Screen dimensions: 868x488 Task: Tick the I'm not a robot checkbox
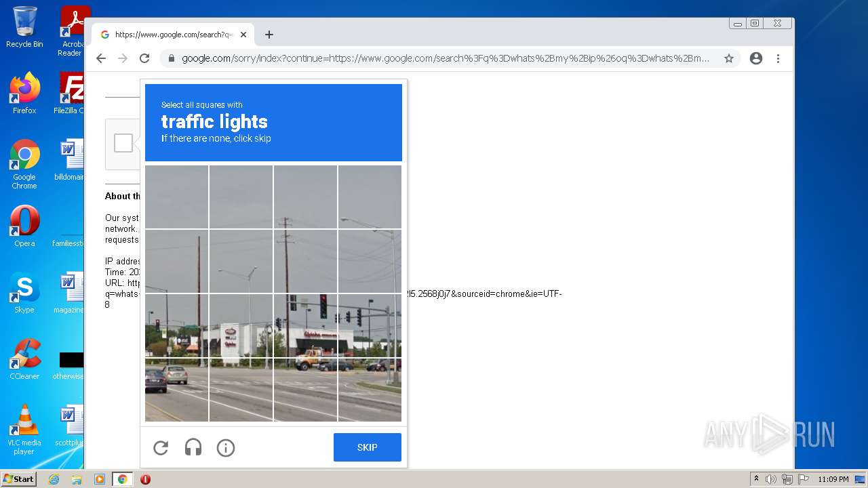click(x=123, y=143)
